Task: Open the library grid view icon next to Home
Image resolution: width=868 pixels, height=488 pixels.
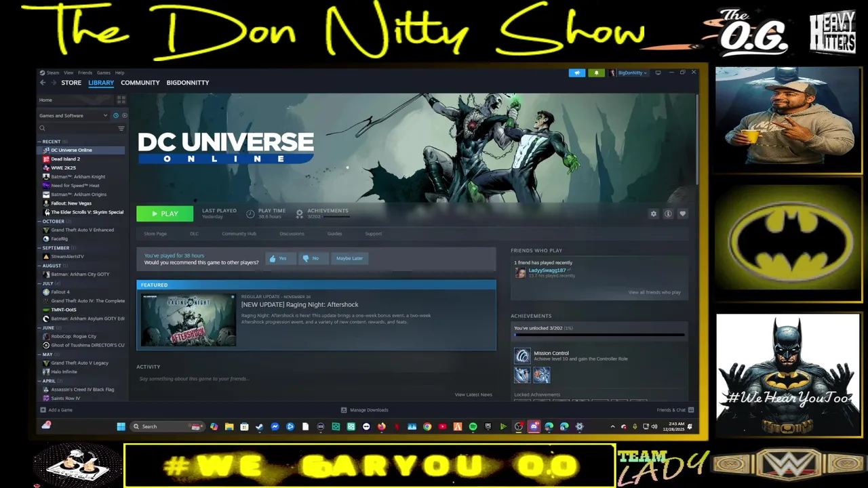Action: (121, 100)
